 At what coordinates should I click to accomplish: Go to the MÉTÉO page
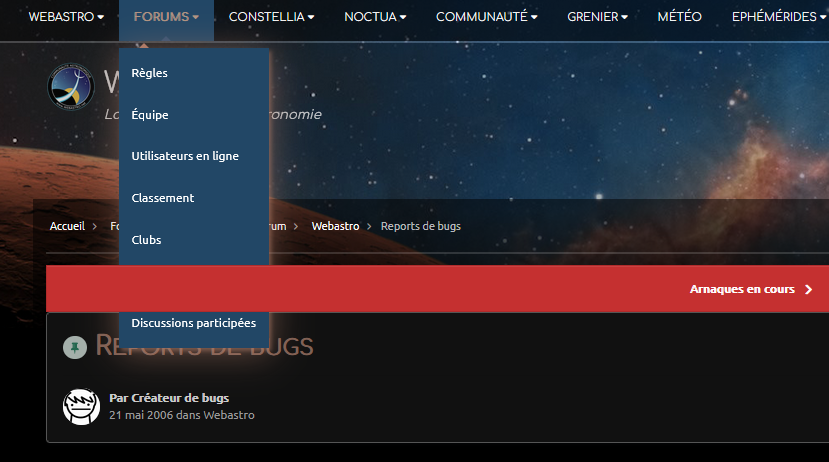[679, 17]
